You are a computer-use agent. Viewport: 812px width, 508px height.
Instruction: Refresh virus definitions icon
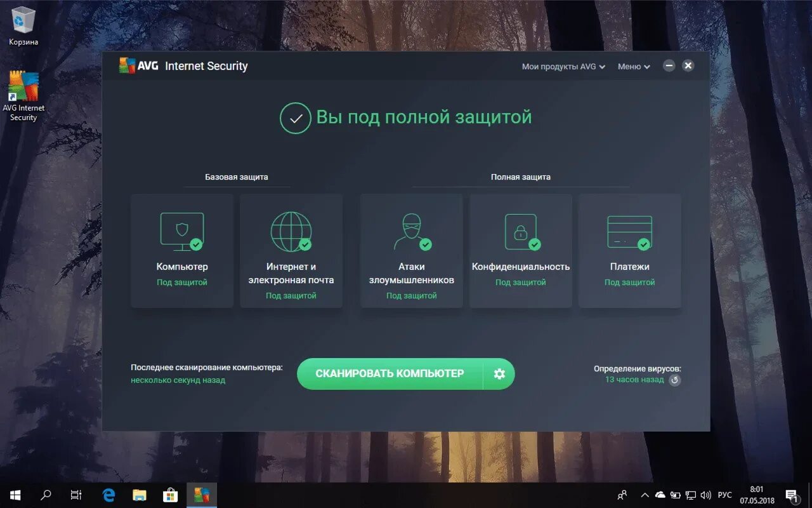coord(675,380)
